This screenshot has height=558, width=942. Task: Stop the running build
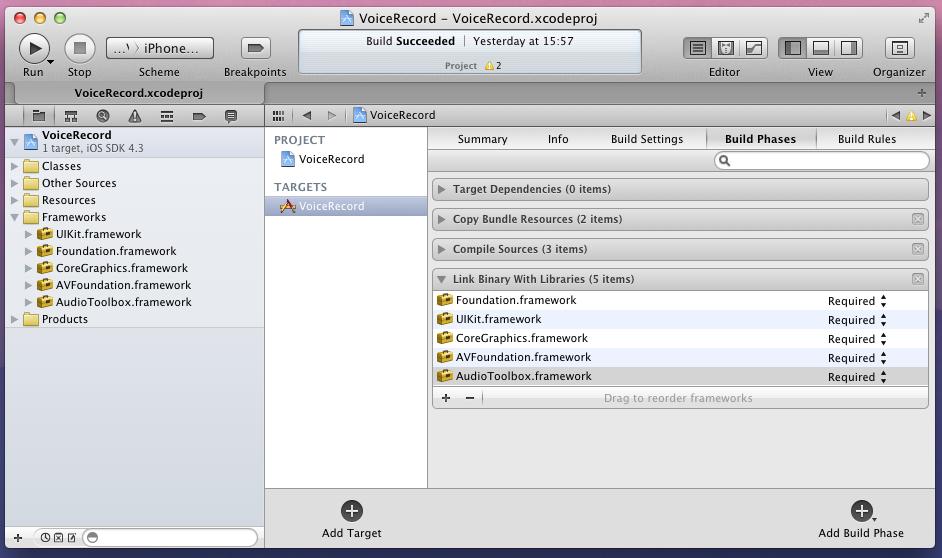pyautogui.click(x=80, y=48)
